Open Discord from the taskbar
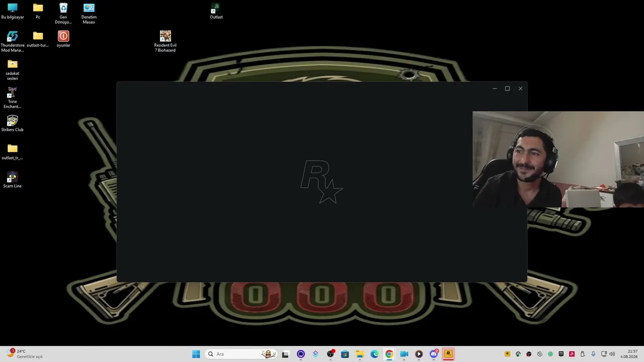 [x=434, y=354]
